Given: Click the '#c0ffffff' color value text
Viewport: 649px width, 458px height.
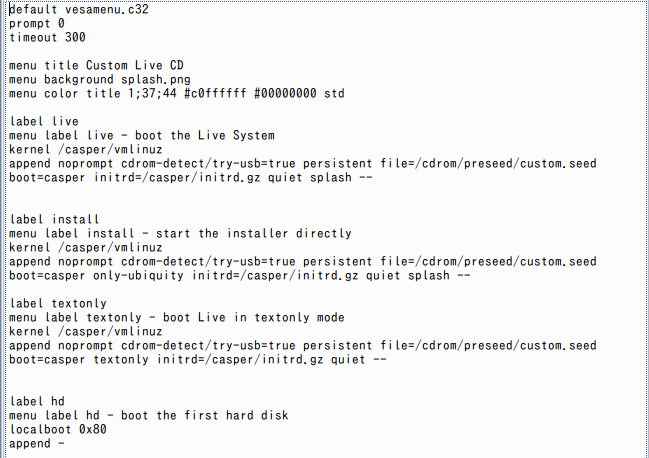Looking at the screenshot, I should coord(215,94).
